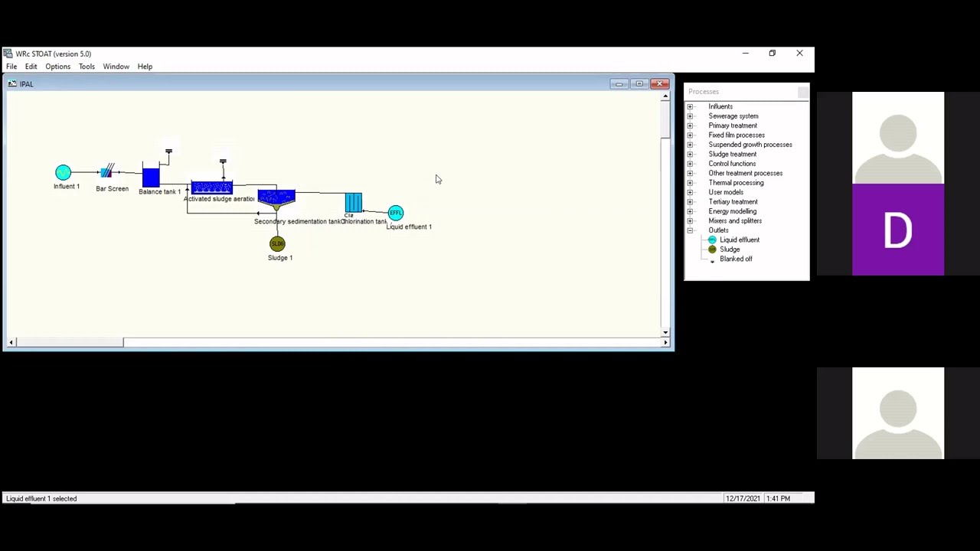This screenshot has width=980, height=551.
Task: Click the controller symbol above aeration tank
Action: (x=223, y=161)
